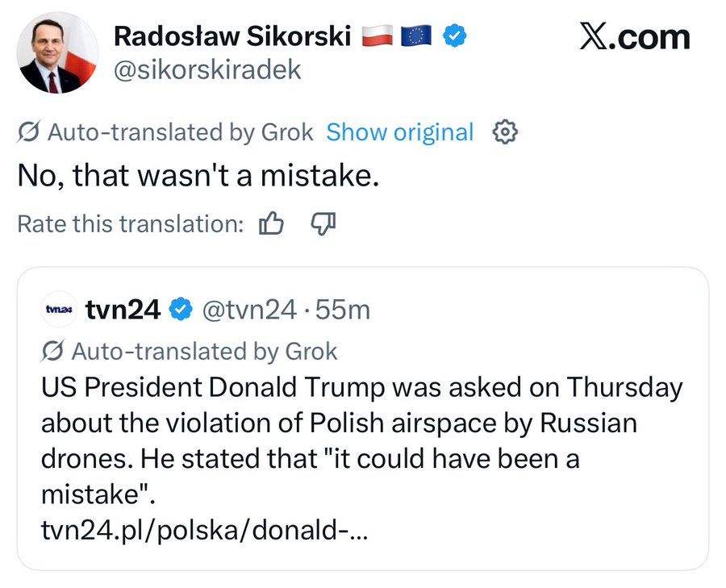Click the Grok translation icon above main post
The height and width of the screenshot is (588, 726).
29,132
